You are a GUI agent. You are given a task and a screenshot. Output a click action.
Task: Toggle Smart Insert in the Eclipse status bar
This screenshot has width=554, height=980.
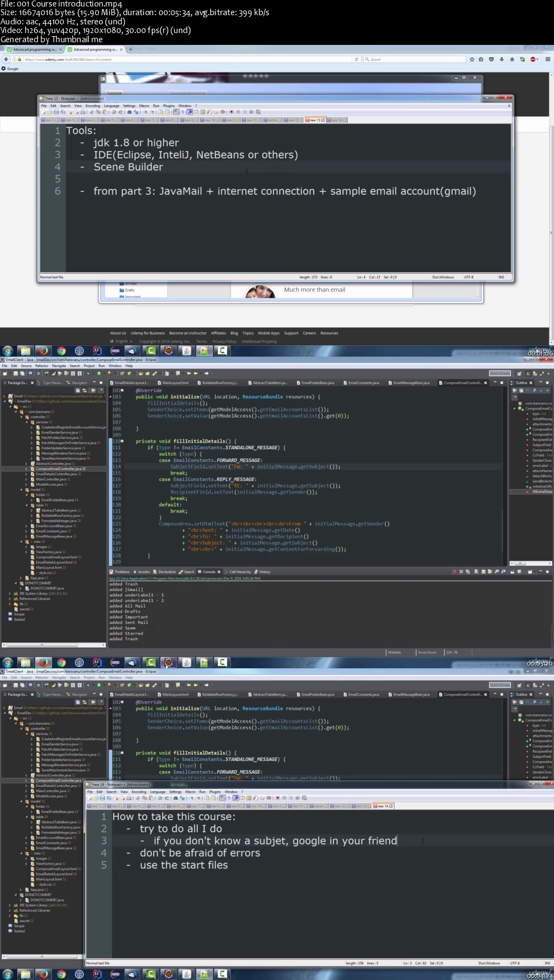pyautogui.click(x=427, y=652)
